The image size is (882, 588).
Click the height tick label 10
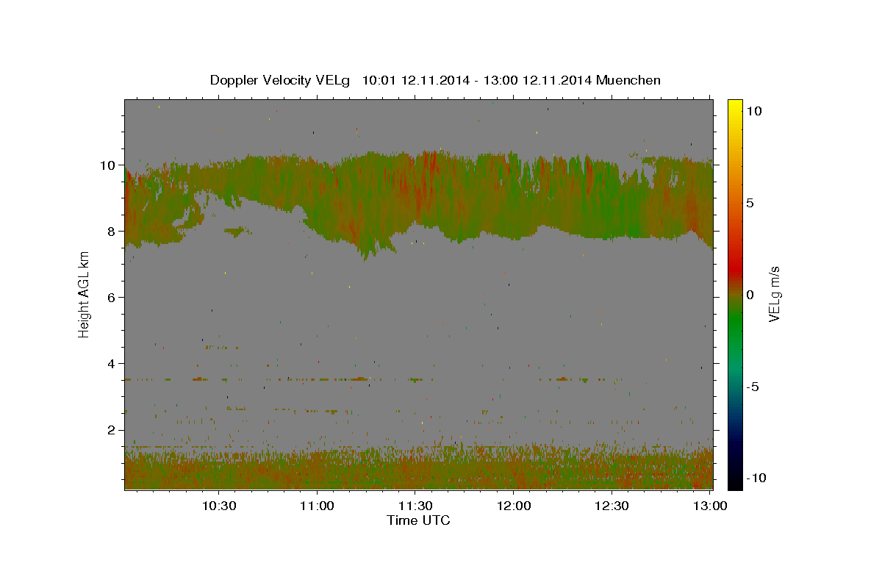point(109,165)
